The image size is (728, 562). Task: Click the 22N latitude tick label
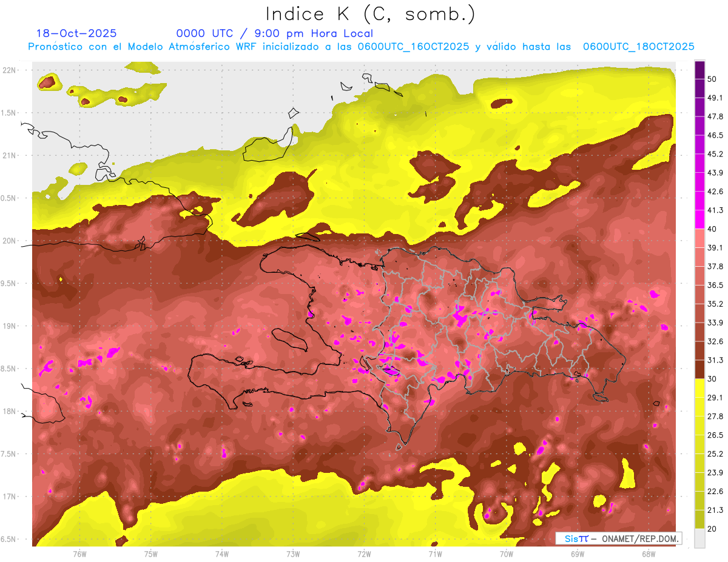(10, 70)
